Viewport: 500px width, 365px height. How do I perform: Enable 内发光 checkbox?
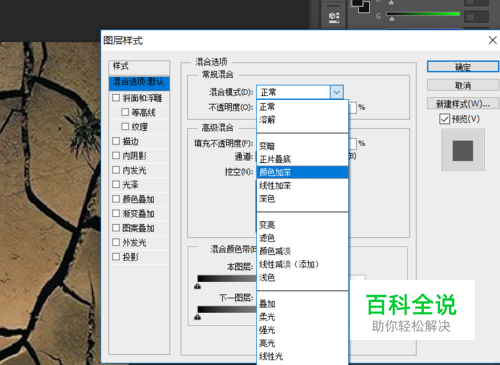click(x=116, y=170)
